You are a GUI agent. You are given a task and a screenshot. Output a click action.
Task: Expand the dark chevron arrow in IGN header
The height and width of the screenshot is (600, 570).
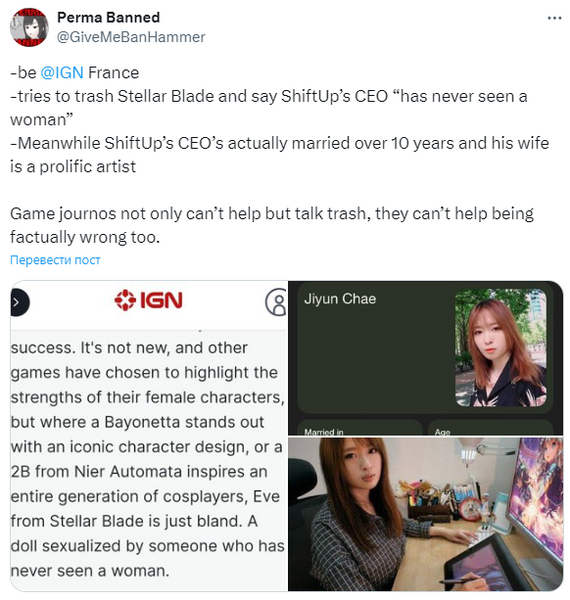click(x=19, y=303)
